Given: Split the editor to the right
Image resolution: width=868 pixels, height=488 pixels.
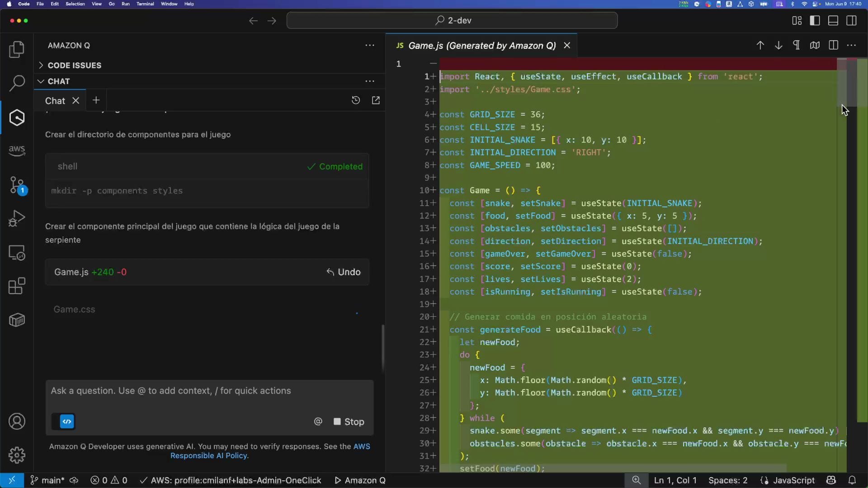Looking at the screenshot, I should 833,45.
